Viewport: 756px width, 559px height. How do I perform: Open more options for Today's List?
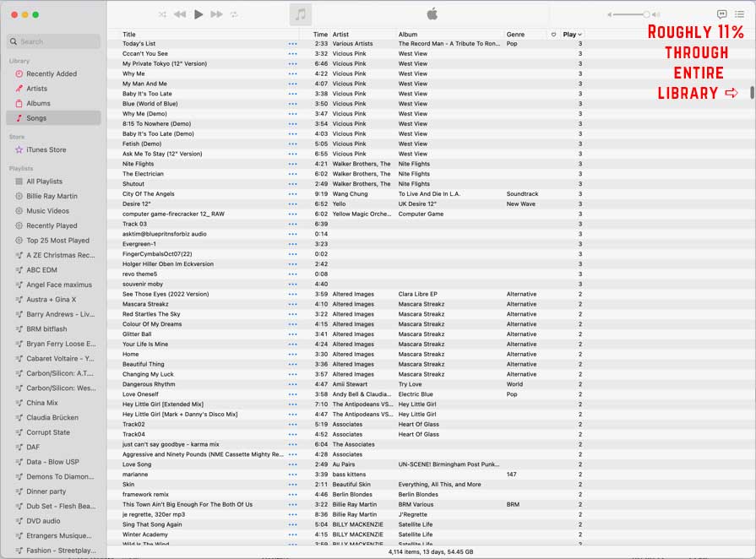pyautogui.click(x=292, y=44)
